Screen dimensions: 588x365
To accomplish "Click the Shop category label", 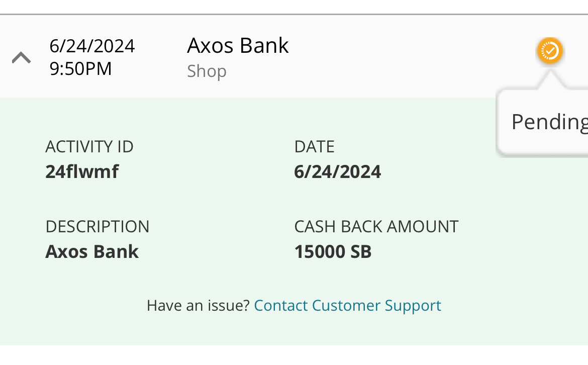I will click(x=207, y=71).
